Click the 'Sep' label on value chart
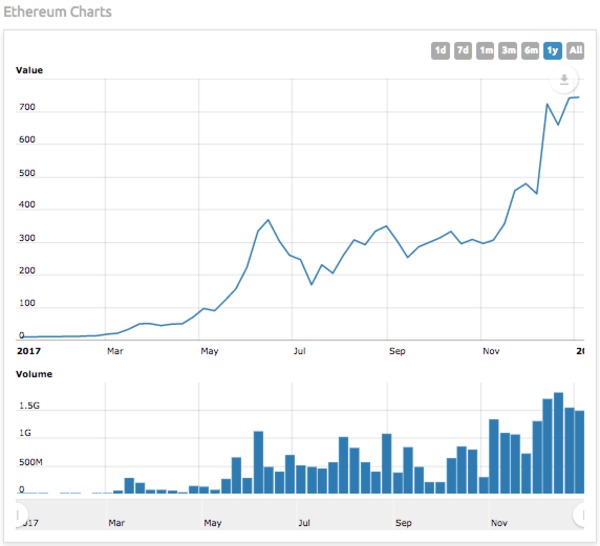Viewport: 600px width, 546px height. 397,351
